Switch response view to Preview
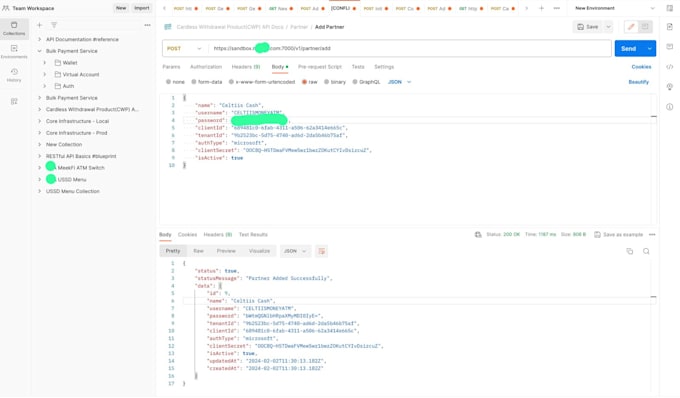 (x=226, y=251)
